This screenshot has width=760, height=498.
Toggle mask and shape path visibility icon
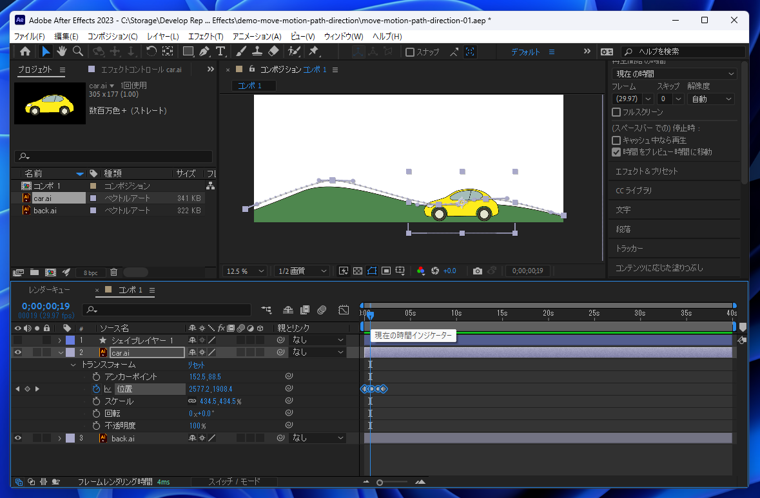(x=372, y=271)
